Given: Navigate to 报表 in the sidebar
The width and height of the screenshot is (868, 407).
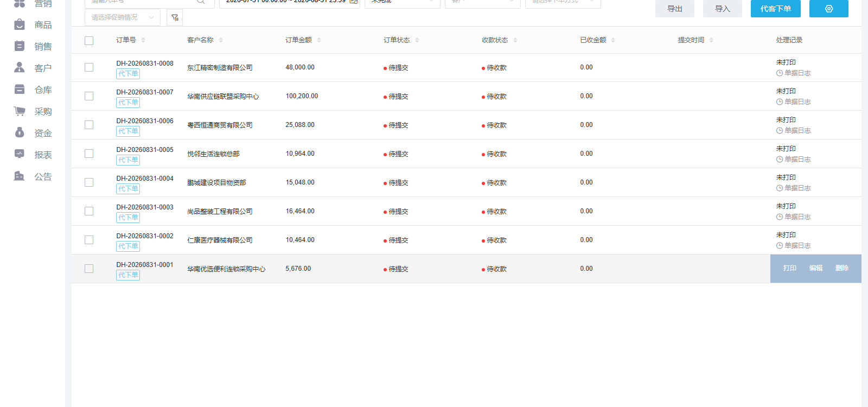Looking at the screenshot, I should point(43,155).
